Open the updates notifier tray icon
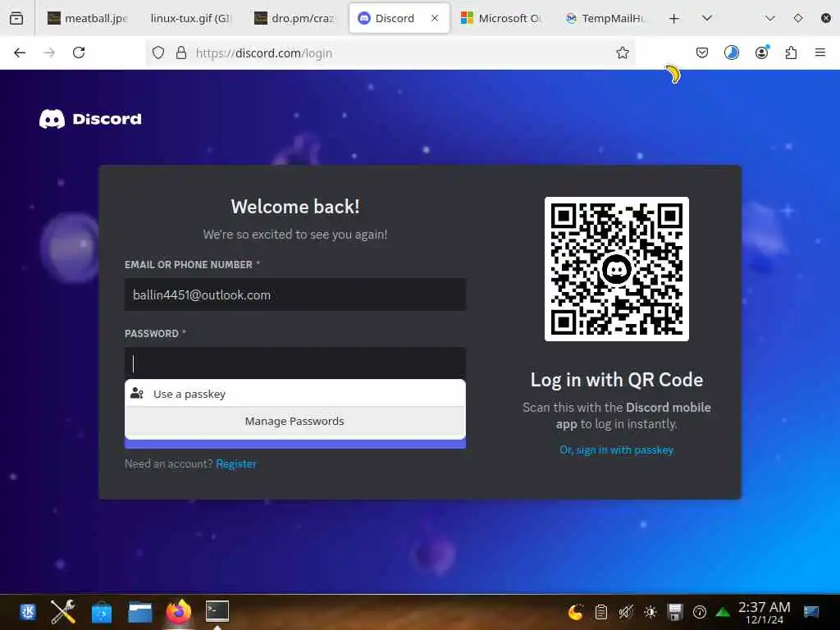The height and width of the screenshot is (630, 840). (x=700, y=612)
